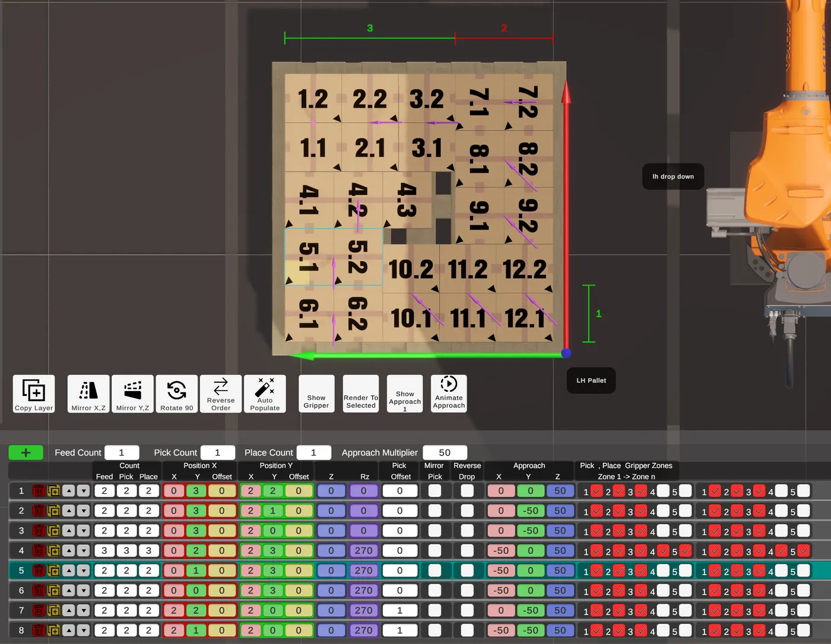
Task: Edit the Approach Multiplier value 50
Action: click(445, 453)
